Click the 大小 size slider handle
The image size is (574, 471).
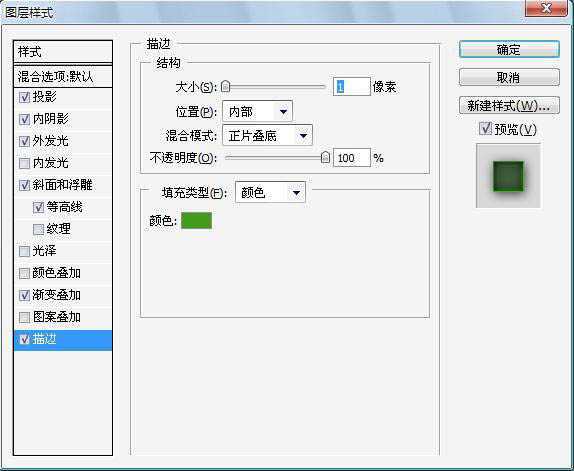[x=226, y=87]
